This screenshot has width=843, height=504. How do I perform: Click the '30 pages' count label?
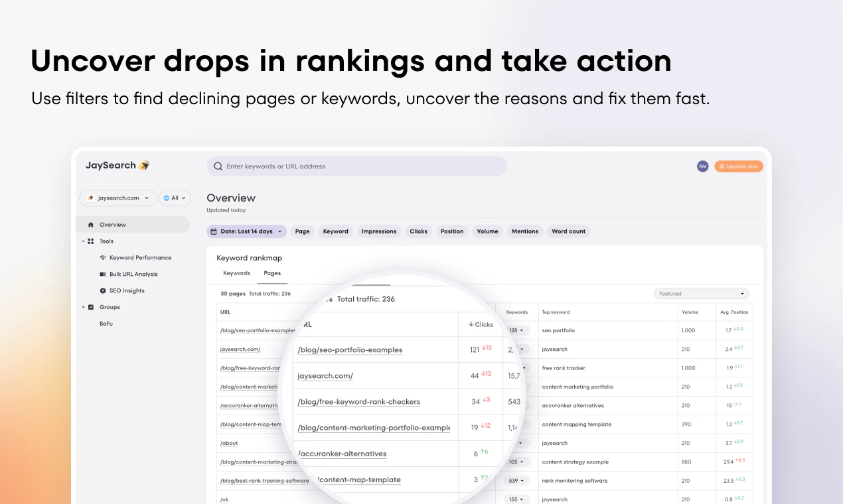click(x=233, y=294)
